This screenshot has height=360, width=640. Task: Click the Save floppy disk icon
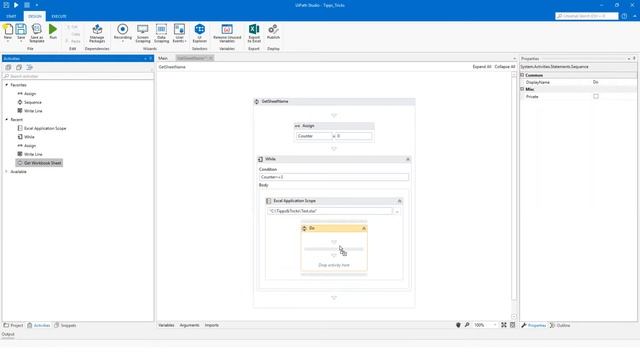coord(21,29)
